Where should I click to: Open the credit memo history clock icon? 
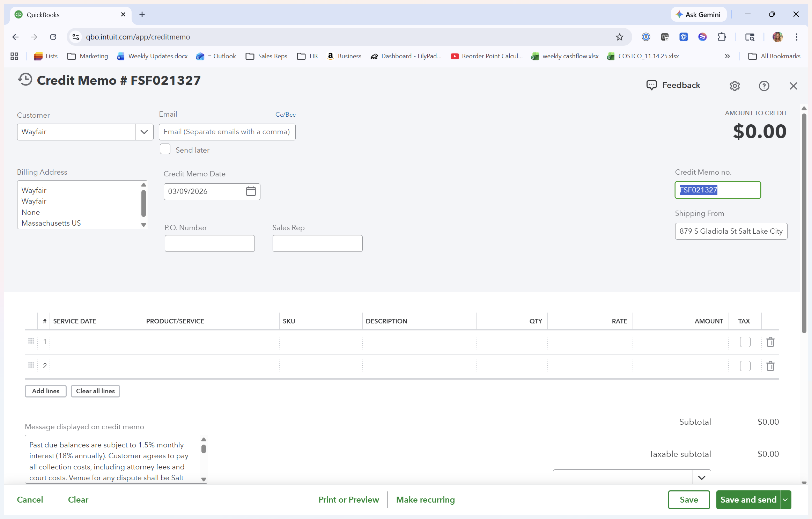pos(25,80)
